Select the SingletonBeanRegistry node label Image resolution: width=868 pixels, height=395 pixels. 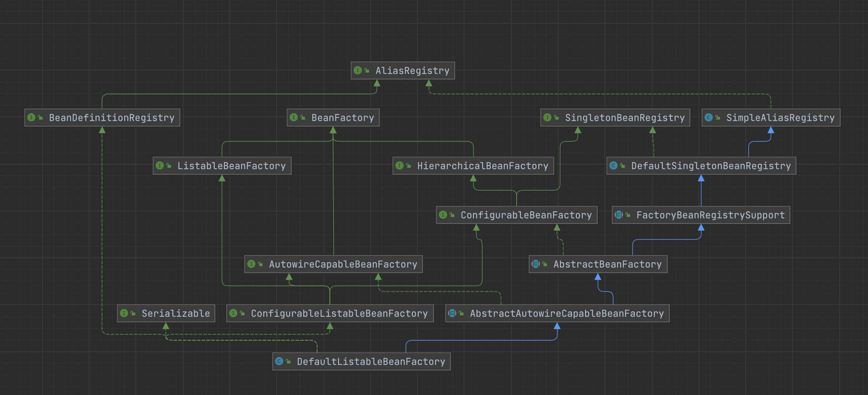tap(625, 118)
